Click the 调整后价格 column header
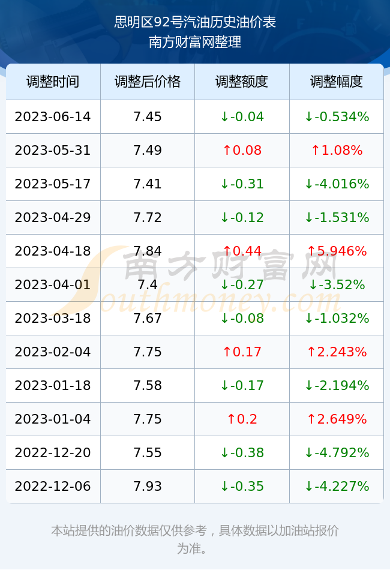 [148, 82]
